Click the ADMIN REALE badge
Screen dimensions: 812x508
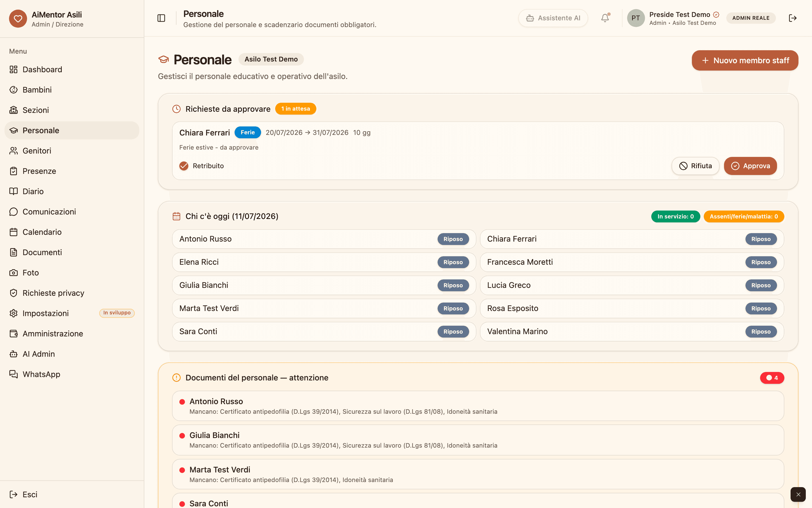(x=751, y=18)
